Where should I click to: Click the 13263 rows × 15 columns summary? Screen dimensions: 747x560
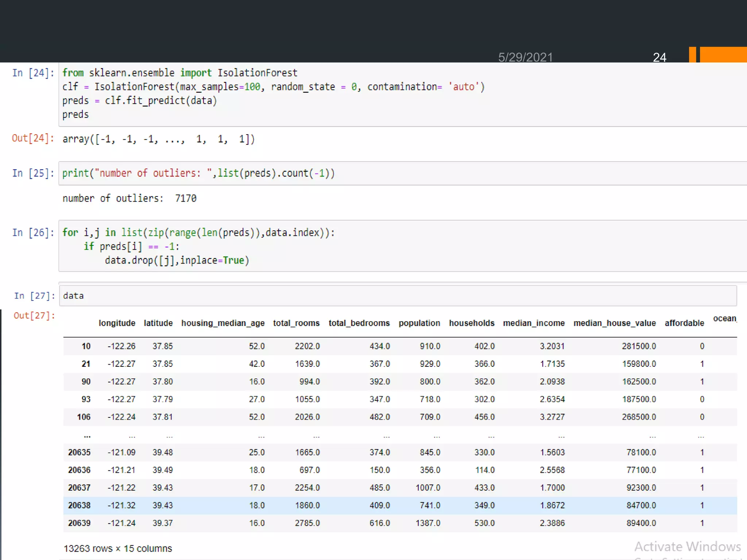click(117, 548)
